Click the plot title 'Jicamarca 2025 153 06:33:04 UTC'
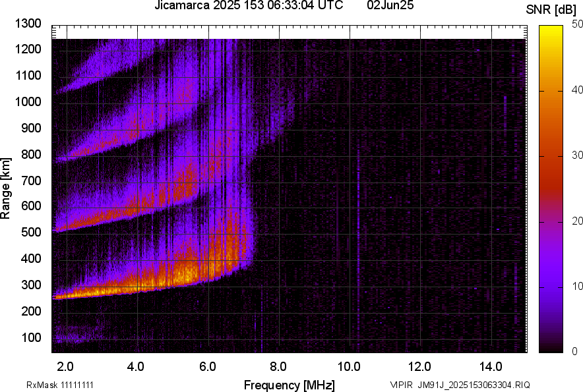This screenshot has width=583, height=392. click(249, 5)
